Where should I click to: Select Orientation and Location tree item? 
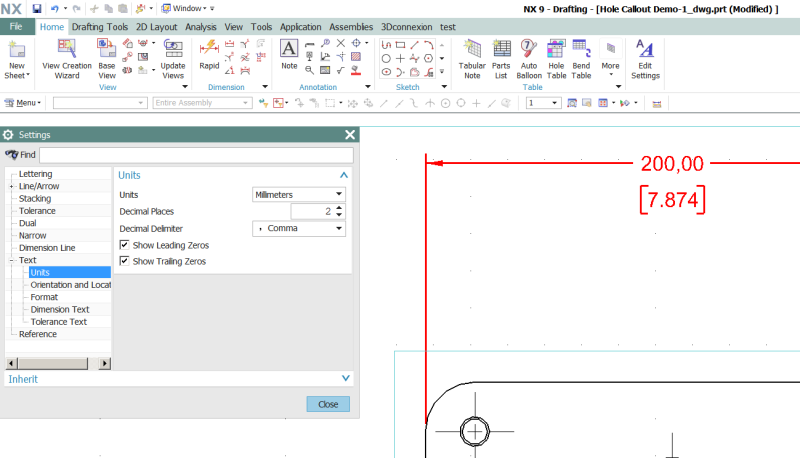(70, 285)
